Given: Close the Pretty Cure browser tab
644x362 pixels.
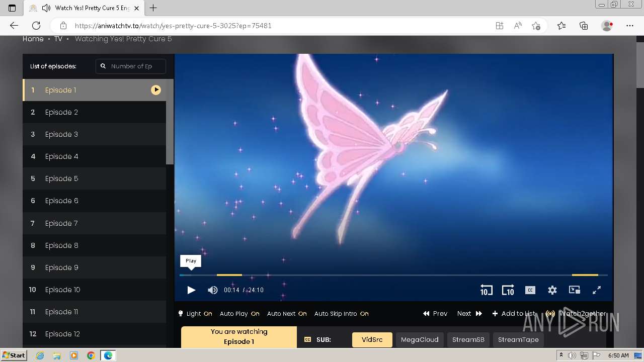Looking at the screenshot, I should coord(136,8).
